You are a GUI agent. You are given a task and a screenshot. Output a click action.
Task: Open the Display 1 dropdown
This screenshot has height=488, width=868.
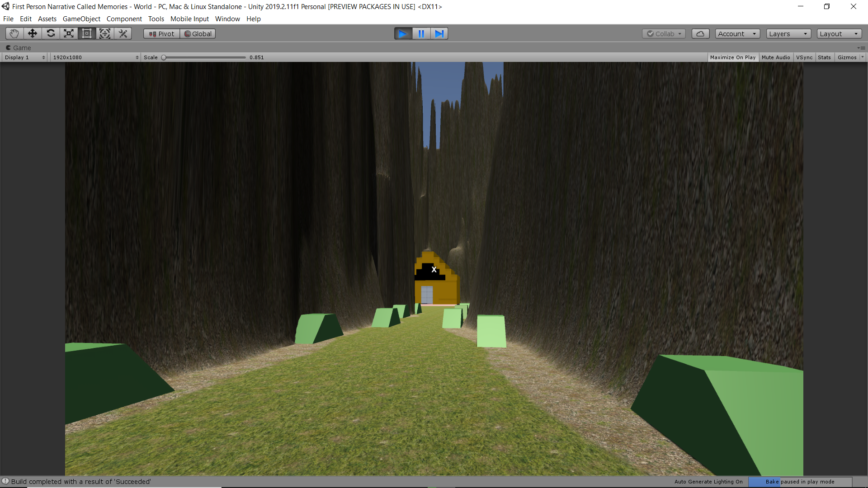(25, 57)
